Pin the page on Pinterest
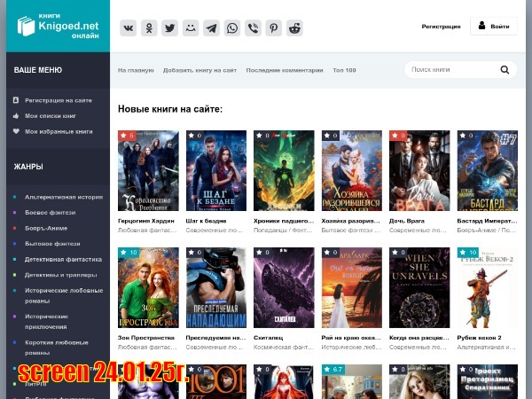Viewport: 532px width, 399px height. click(x=274, y=27)
